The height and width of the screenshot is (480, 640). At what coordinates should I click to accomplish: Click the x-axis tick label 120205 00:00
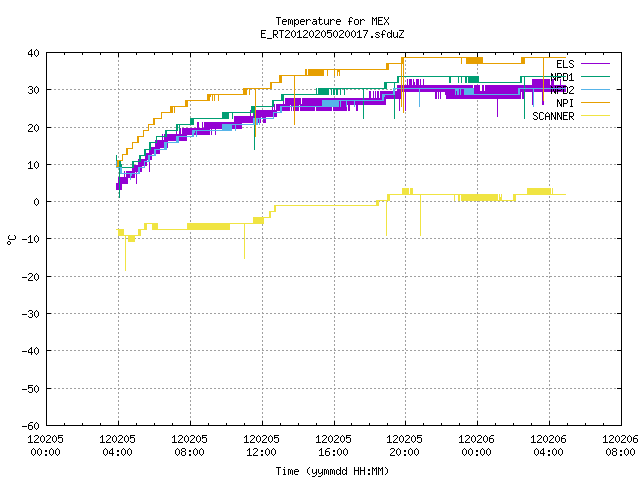coord(45,446)
